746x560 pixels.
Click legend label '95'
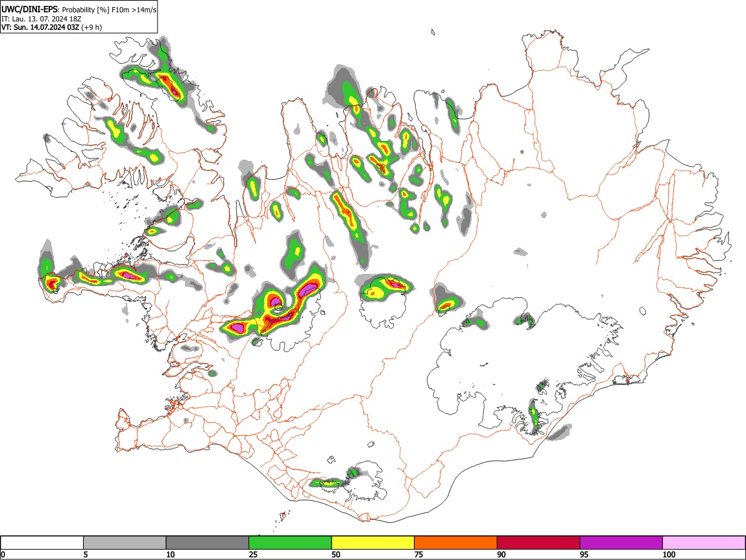click(x=584, y=555)
